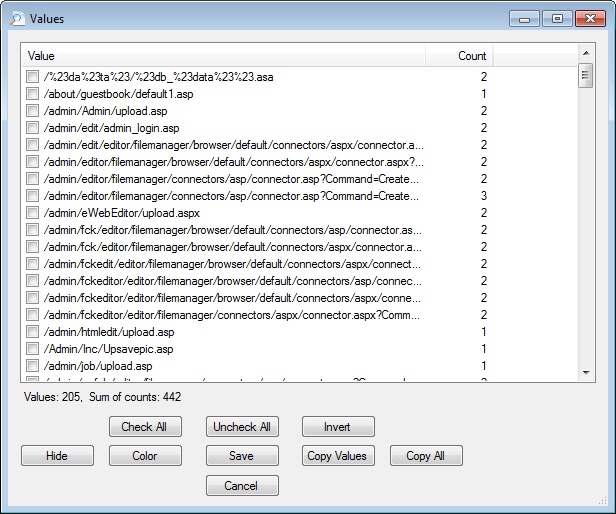Tick the /admin/Admin/upload.asp entry checkbox
616x514 pixels.
pyautogui.click(x=33, y=111)
